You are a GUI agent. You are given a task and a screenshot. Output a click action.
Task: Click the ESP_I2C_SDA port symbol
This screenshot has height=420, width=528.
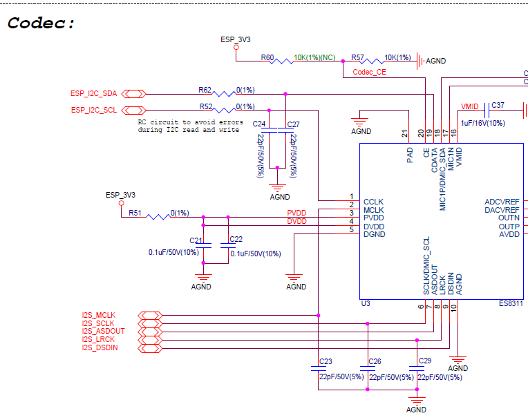[133, 94]
